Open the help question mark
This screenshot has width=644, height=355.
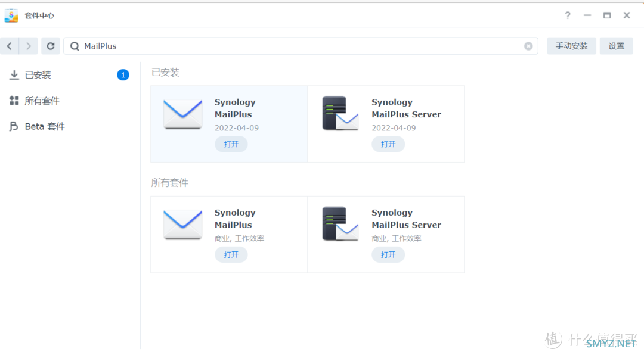pyautogui.click(x=568, y=15)
